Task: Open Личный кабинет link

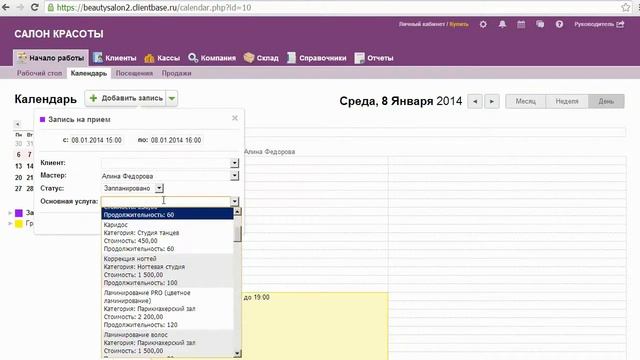Action: click(x=422, y=24)
